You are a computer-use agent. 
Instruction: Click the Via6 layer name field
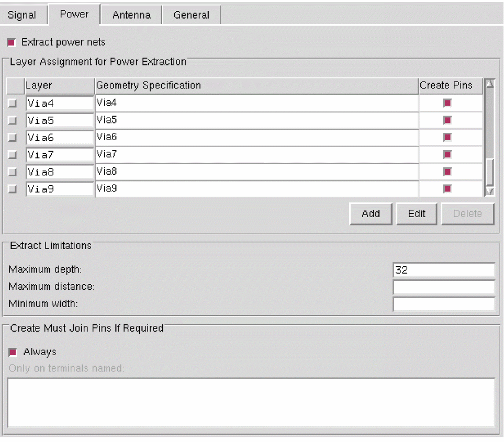coord(59,138)
